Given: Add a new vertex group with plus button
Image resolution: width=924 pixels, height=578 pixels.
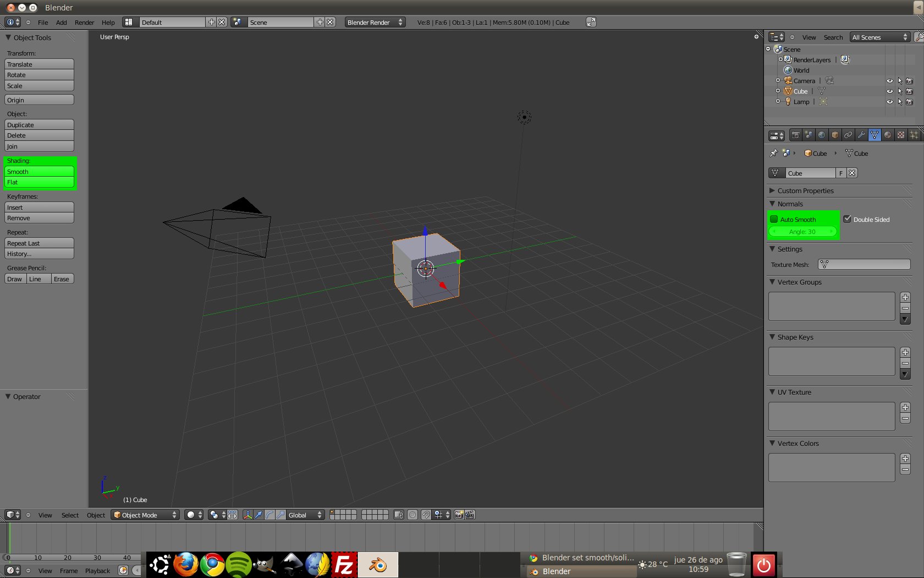Looking at the screenshot, I should pyautogui.click(x=905, y=297).
